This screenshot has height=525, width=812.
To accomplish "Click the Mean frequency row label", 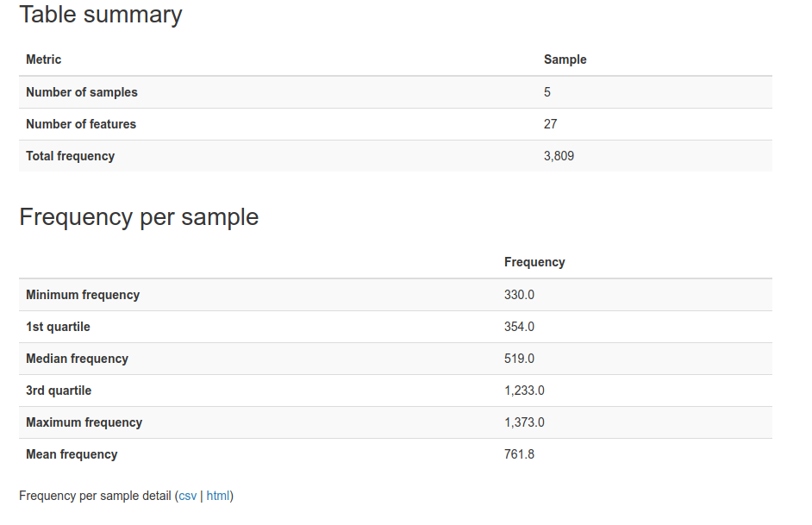I will tap(72, 454).
